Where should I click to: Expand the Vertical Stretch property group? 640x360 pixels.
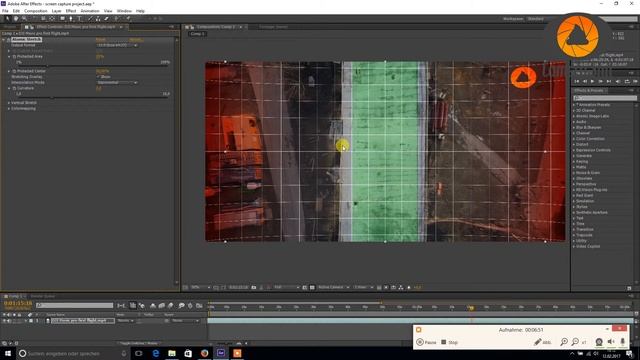point(9,103)
